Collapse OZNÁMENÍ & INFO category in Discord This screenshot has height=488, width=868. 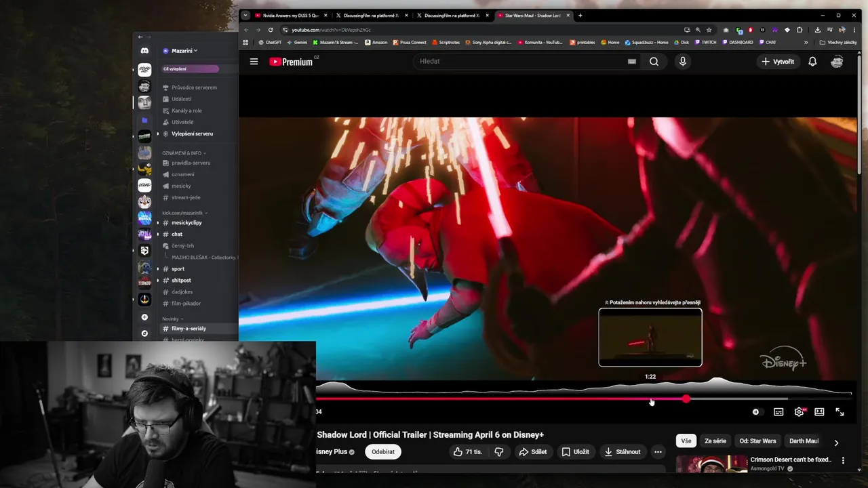click(184, 153)
